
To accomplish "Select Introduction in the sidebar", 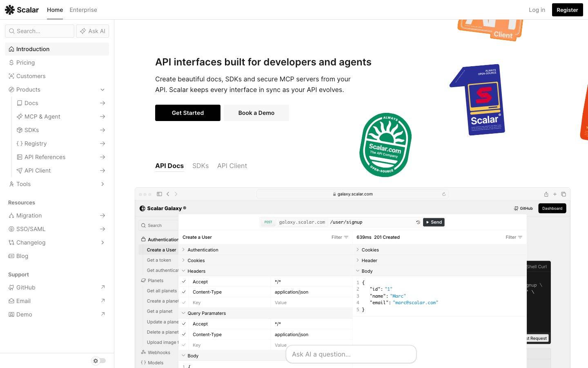I will pos(57,49).
